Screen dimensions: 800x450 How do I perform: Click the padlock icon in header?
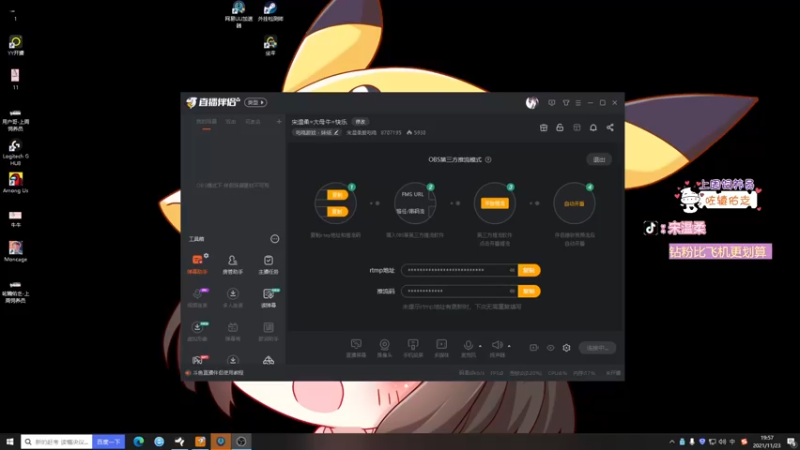coord(560,128)
